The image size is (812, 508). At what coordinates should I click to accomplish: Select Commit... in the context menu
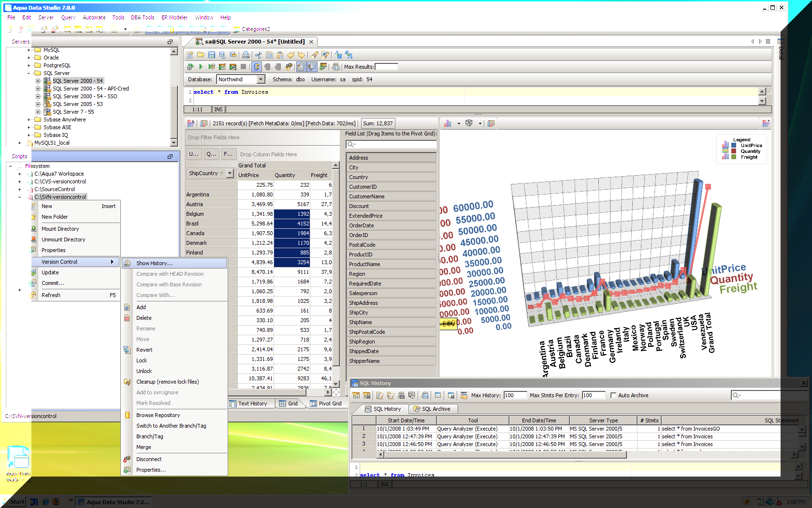coord(75,283)
